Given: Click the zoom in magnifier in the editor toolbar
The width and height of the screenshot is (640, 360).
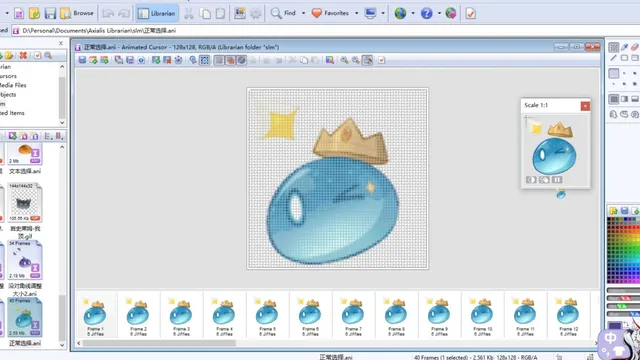Looking at the screenshot, I should point(344,60).
